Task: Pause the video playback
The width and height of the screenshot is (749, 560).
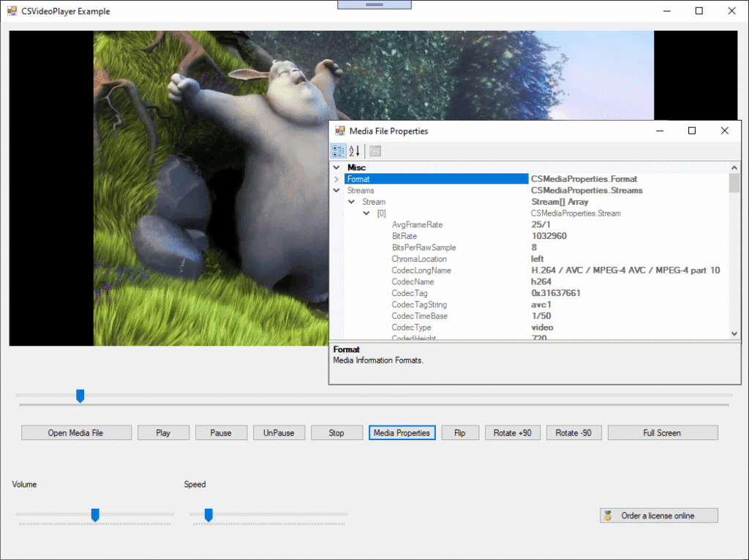Action: click(x=221, y=432)
